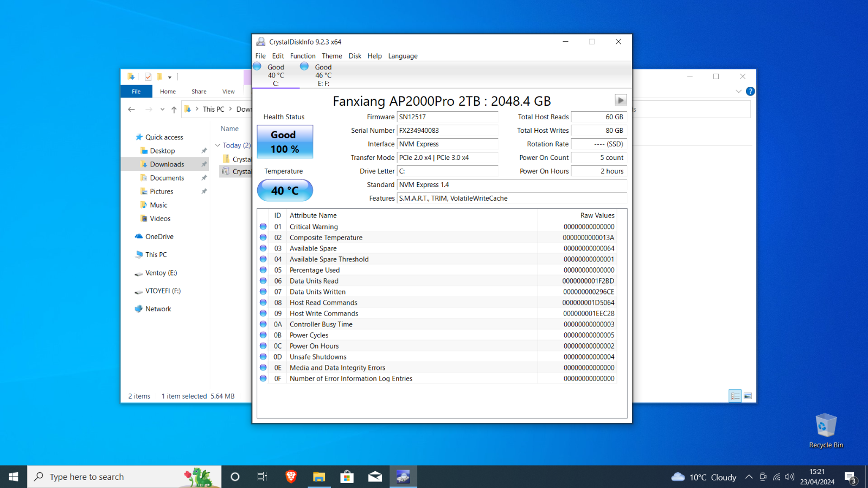
Task: Click status orb for Data Units Read row
Action: [x=263, y=281]
